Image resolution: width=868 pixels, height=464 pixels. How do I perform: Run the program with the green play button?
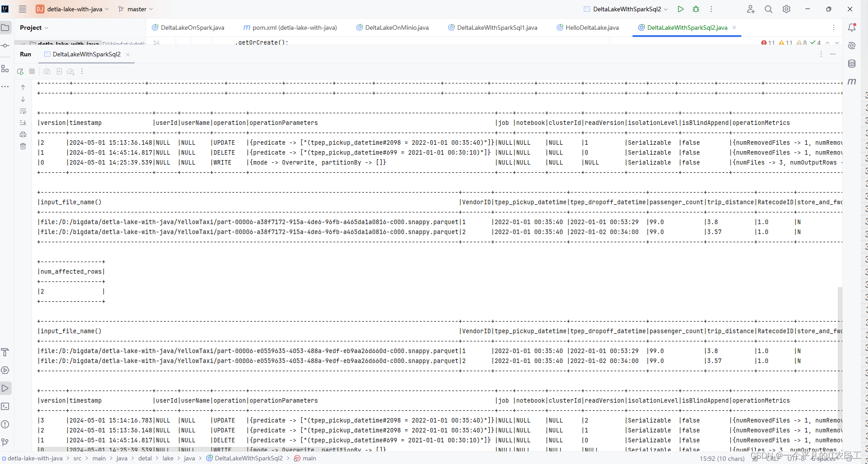click(681, 9)
